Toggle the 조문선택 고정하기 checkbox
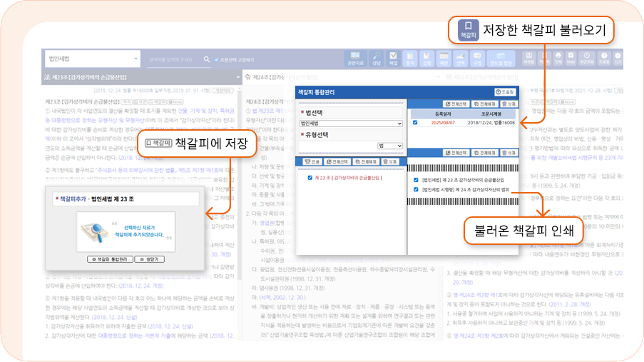 (217, 60)
